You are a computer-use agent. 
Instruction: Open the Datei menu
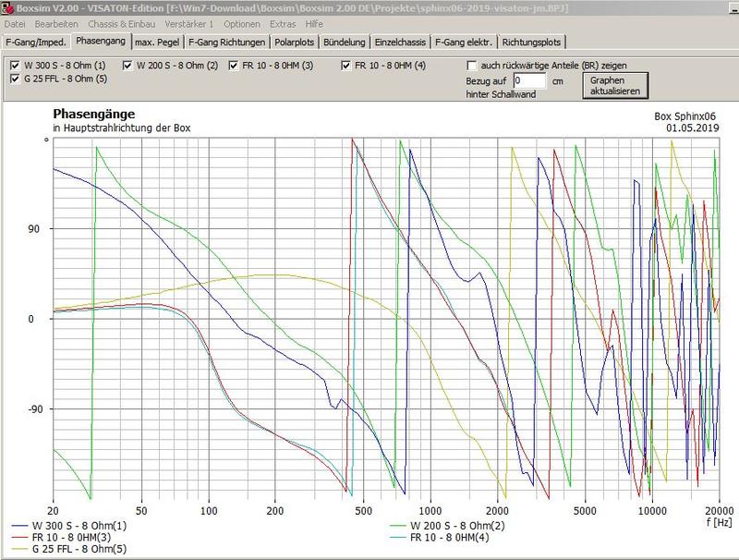click(x=15, y=23)
